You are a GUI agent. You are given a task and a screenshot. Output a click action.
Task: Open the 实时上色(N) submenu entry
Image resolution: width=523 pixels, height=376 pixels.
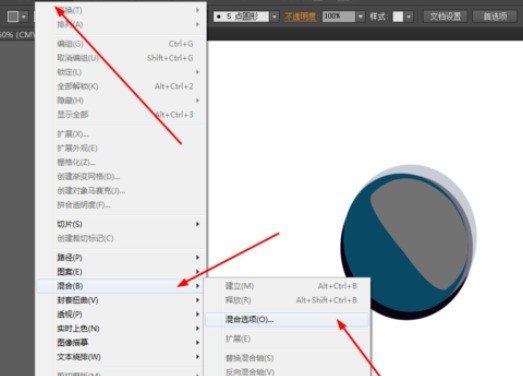tap(121, 329)
